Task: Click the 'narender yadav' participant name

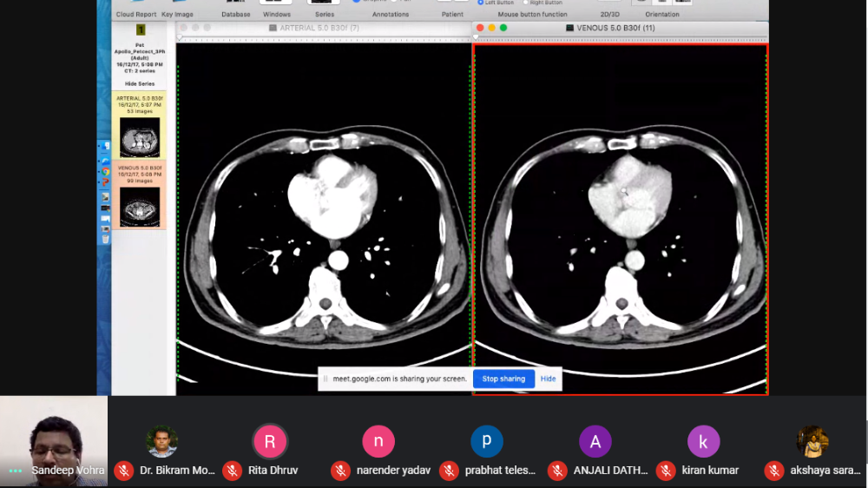Action: (393, 471)
